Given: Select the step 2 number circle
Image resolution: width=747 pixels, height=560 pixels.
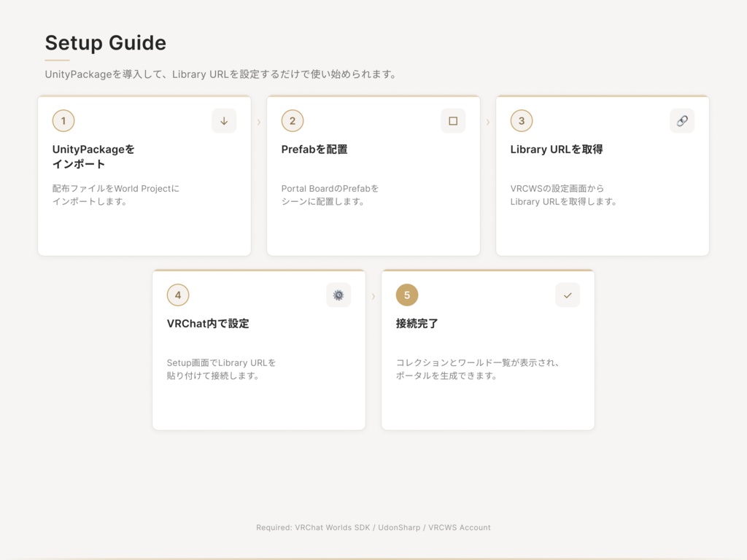Looking at the screenshot, I should 293,121.
